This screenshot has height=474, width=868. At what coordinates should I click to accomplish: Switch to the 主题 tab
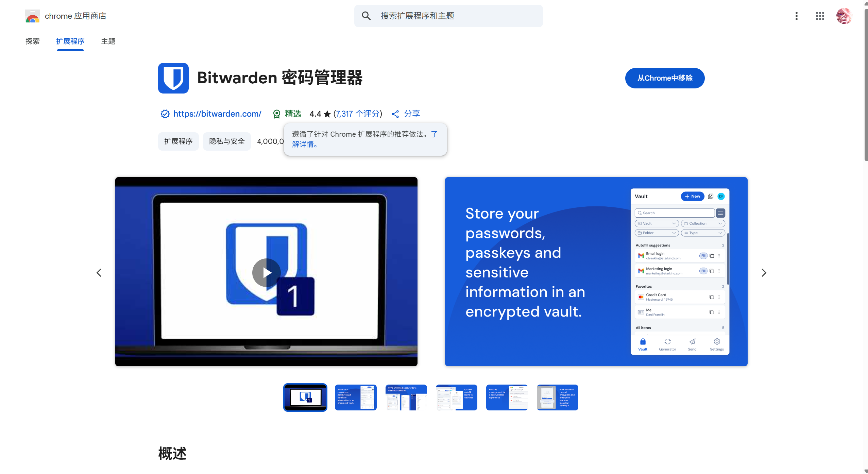coord(108,41)
